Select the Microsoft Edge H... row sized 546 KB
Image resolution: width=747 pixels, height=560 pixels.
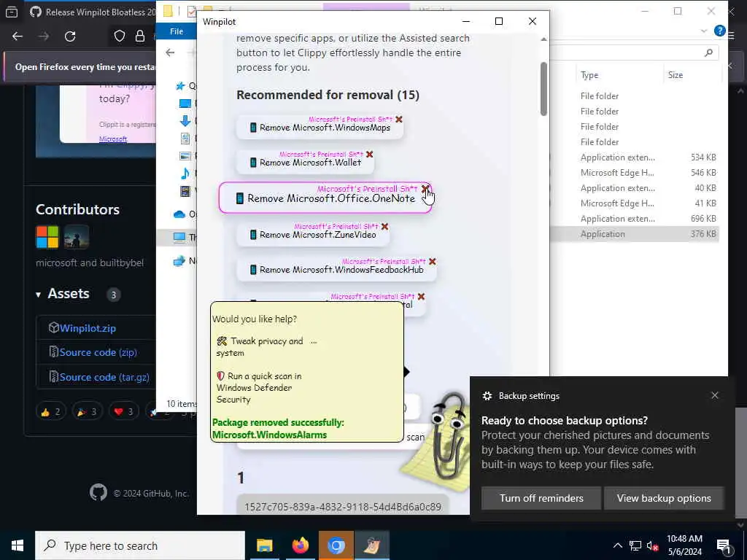(x=634, y=172)
